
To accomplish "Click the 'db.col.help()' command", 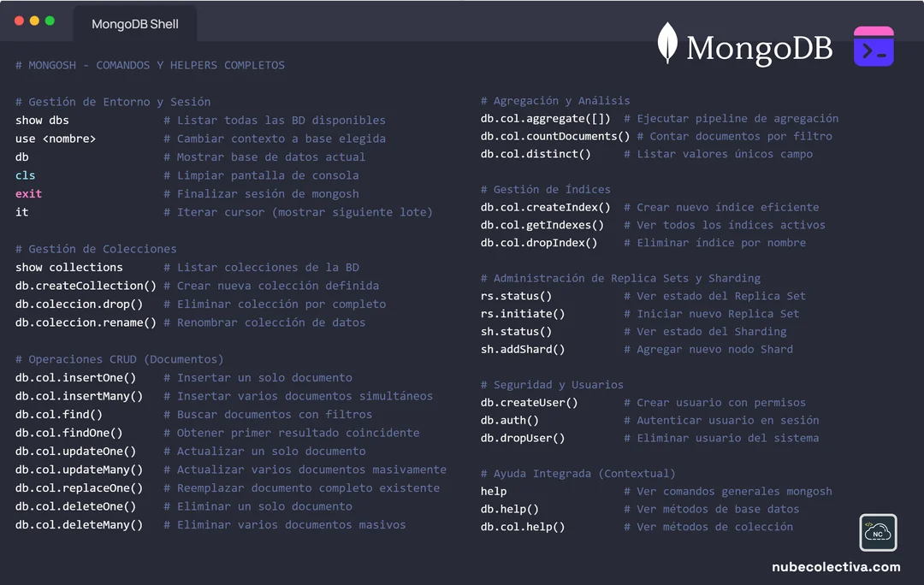I will point(523,527).
